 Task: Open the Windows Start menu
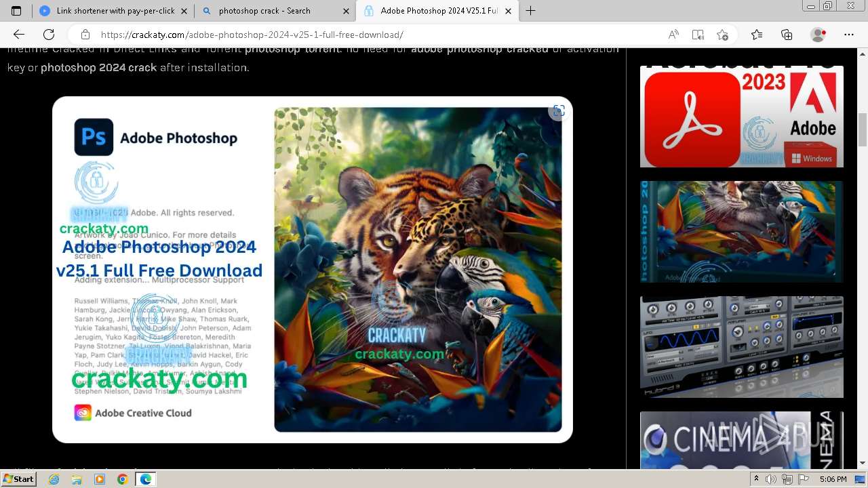[x=19, y=479]
